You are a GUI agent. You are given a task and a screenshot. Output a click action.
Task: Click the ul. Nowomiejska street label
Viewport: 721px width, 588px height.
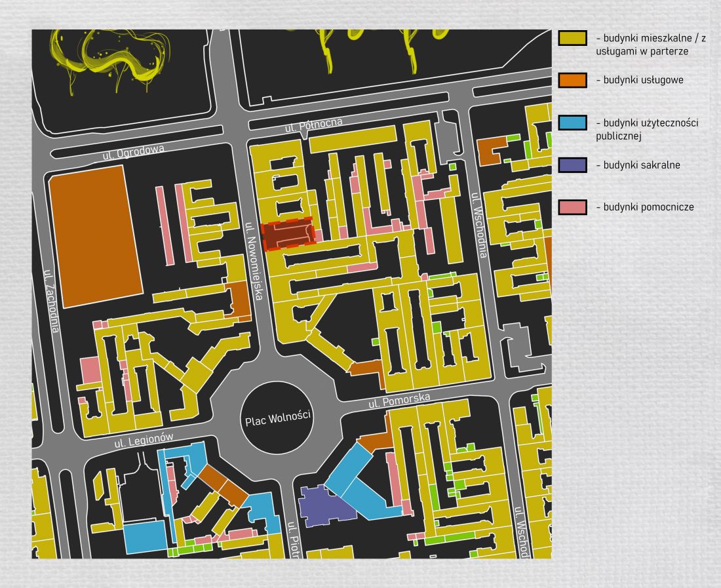254,262
